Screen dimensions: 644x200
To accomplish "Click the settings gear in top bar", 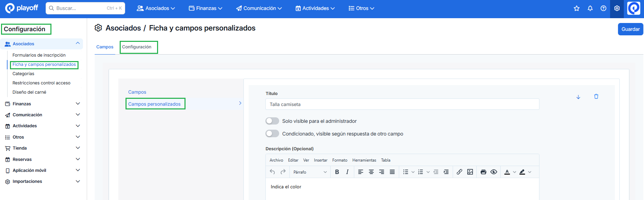I will (617, 8).
